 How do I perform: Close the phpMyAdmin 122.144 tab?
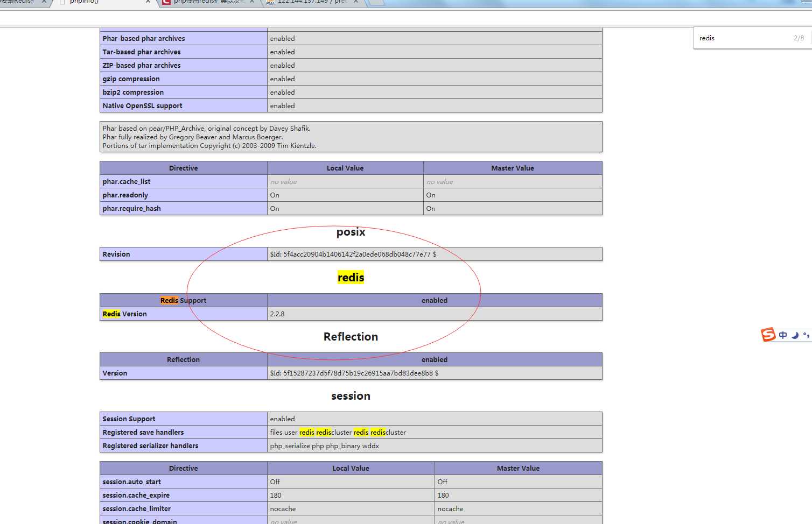356,2
